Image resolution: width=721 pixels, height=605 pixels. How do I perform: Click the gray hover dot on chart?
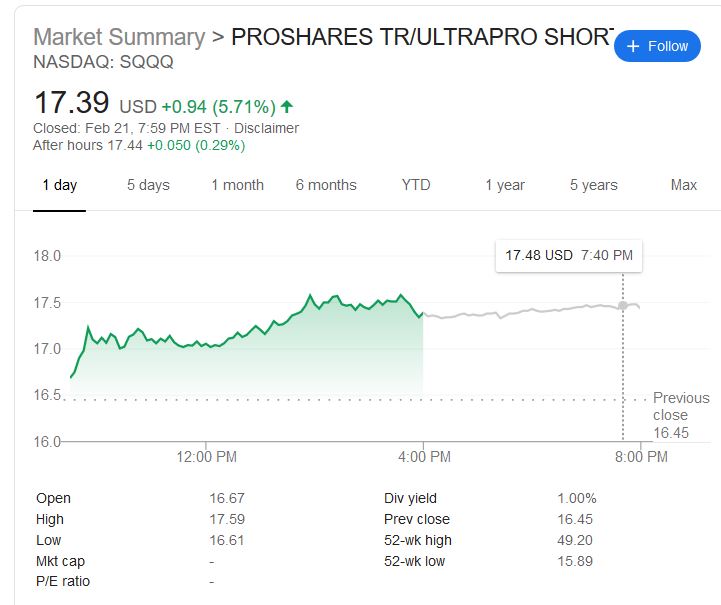[623, 305]
